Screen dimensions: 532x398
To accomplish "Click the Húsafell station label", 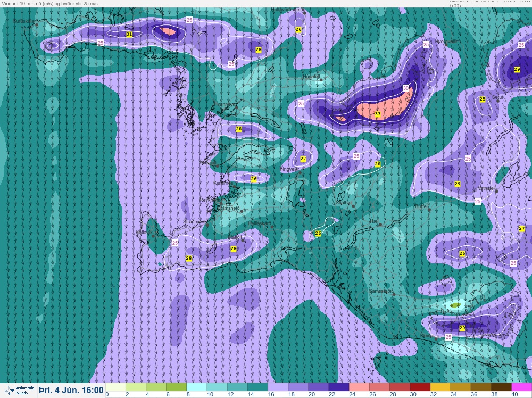I will (x=311, y=77).
